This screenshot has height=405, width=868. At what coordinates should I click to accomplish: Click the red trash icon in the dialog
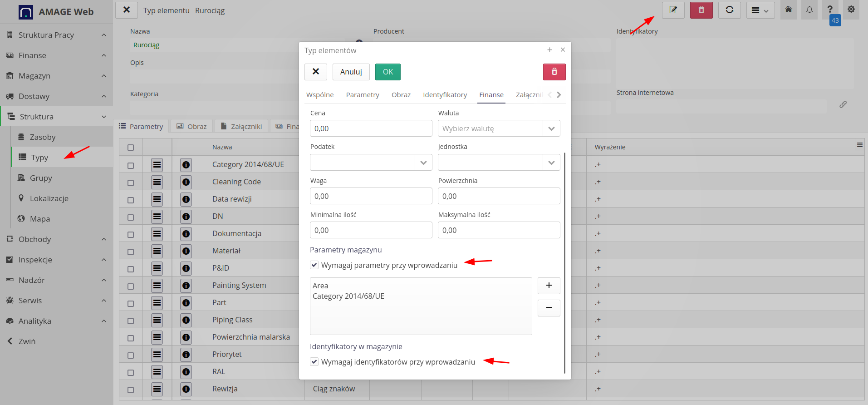[554, 72]
